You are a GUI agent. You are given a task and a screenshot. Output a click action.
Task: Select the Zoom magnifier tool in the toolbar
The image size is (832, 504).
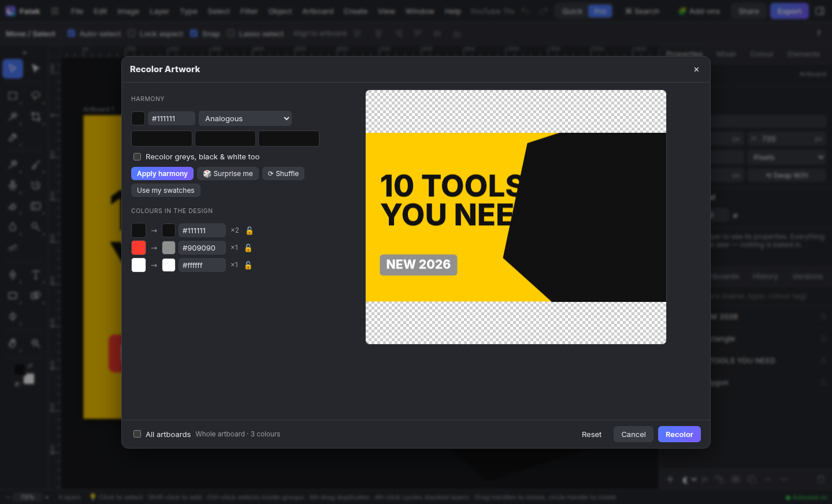click(x=36, y=344)
